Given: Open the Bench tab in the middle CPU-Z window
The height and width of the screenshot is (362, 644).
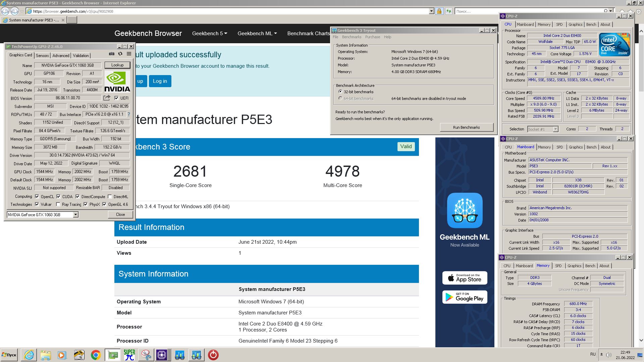Looking at the screenshot, I should (x=592, y=147).
